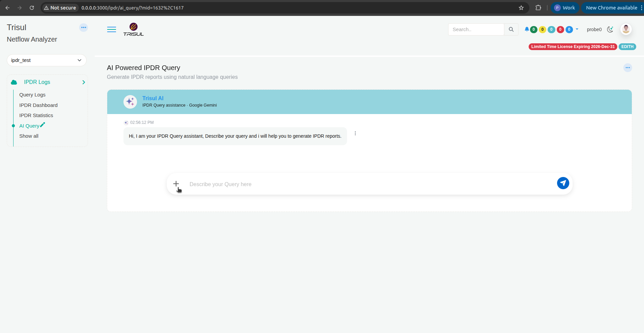This screenshot has height=333, width=644.
Task: Click the green alert count badge
Action: (x=534, y=29)
